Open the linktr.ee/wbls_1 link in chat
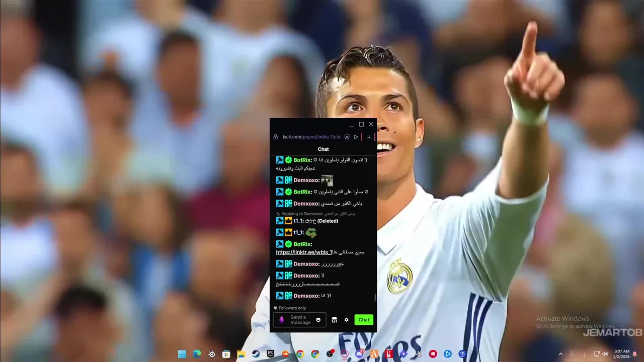The image size is (644, 362). point(304,252)
